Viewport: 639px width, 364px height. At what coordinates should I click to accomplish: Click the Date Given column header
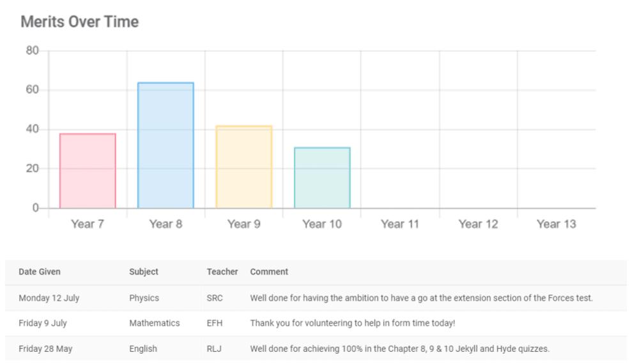(40, 271)
